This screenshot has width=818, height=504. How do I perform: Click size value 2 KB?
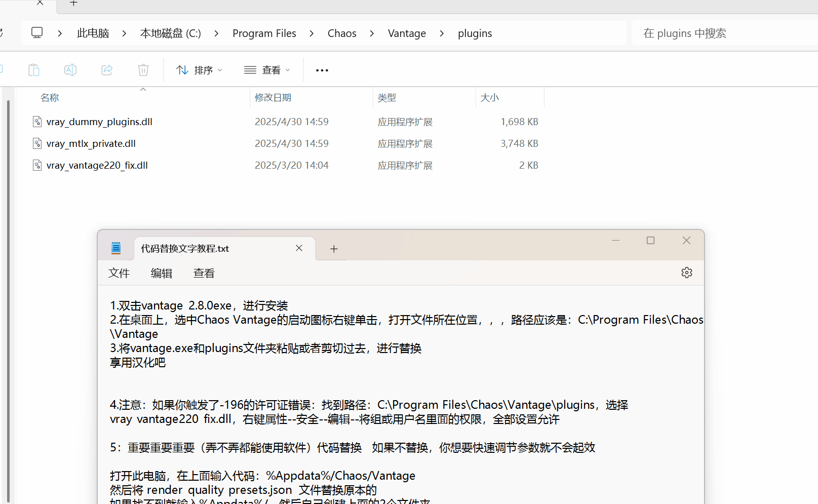pos(529,165)
